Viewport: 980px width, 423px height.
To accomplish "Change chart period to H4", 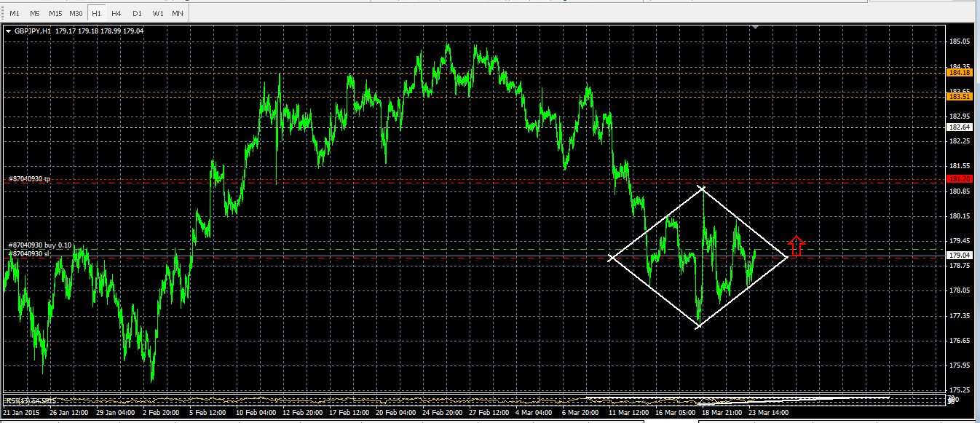I will (116, 13).
